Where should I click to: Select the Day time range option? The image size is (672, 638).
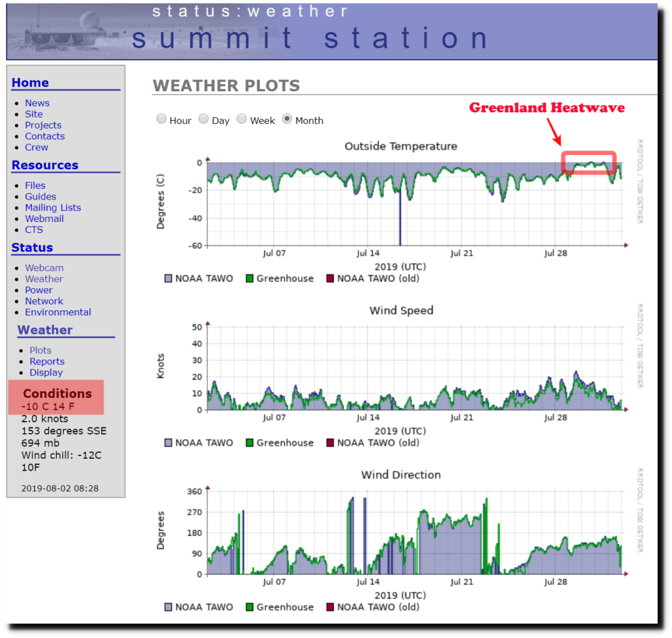click(x=204, y=119)
